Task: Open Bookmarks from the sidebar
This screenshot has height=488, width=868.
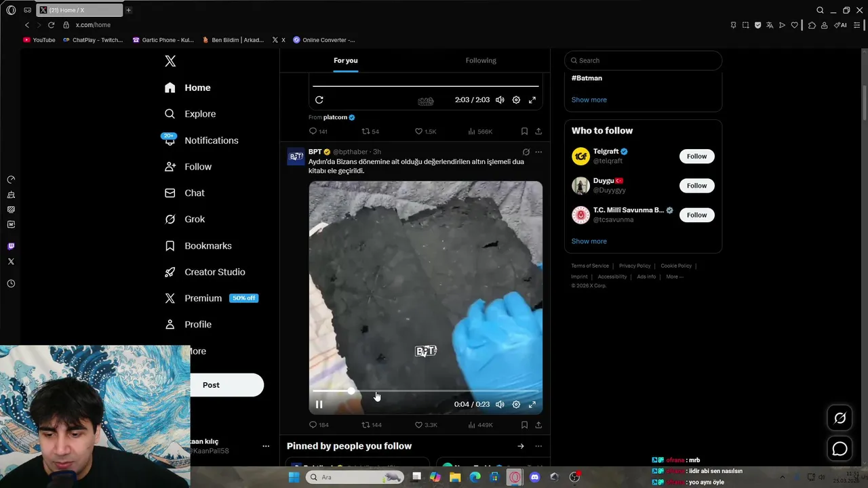Action: coord(198,245)
